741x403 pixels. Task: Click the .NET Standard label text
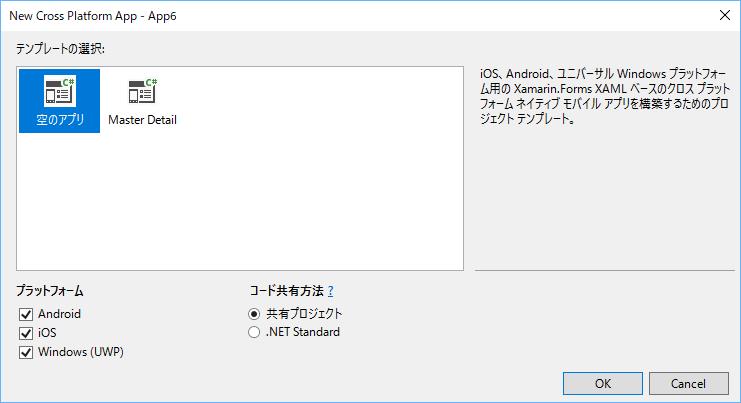tap(302, 332)
